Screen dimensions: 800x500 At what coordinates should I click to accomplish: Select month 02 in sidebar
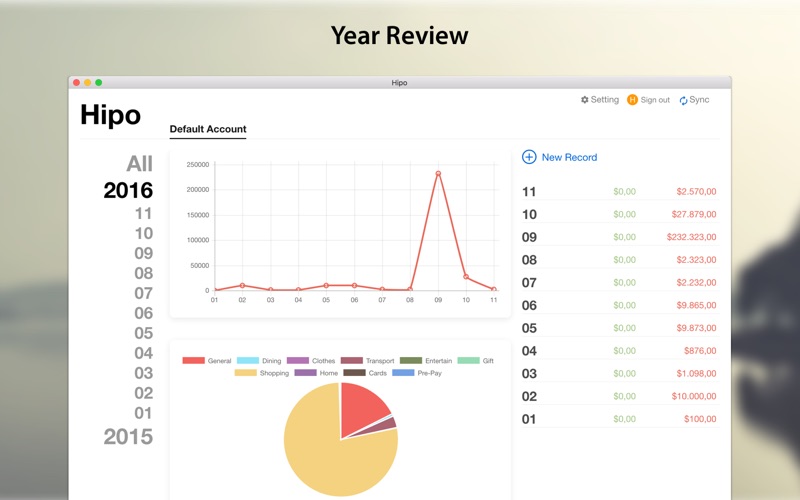[x=143, y=393]
